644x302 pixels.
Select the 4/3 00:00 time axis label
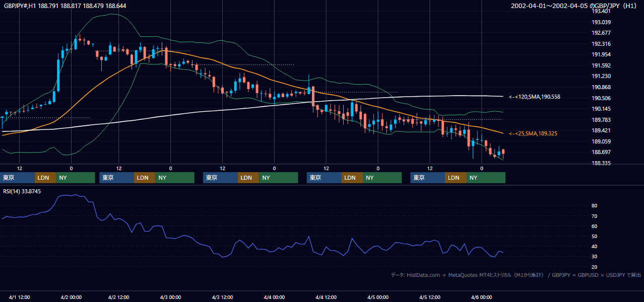click(x=170, y=297)
